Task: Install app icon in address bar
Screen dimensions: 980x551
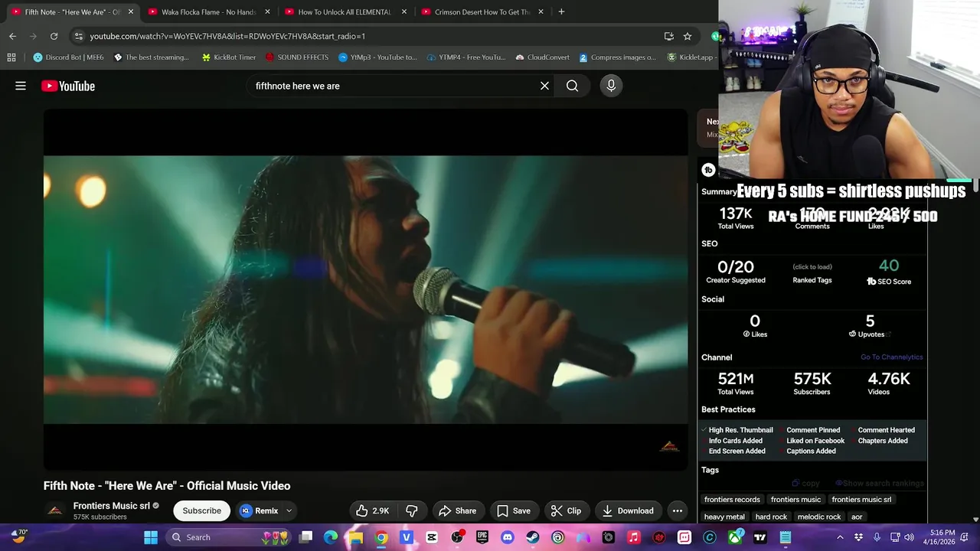Action: point(669,36)
